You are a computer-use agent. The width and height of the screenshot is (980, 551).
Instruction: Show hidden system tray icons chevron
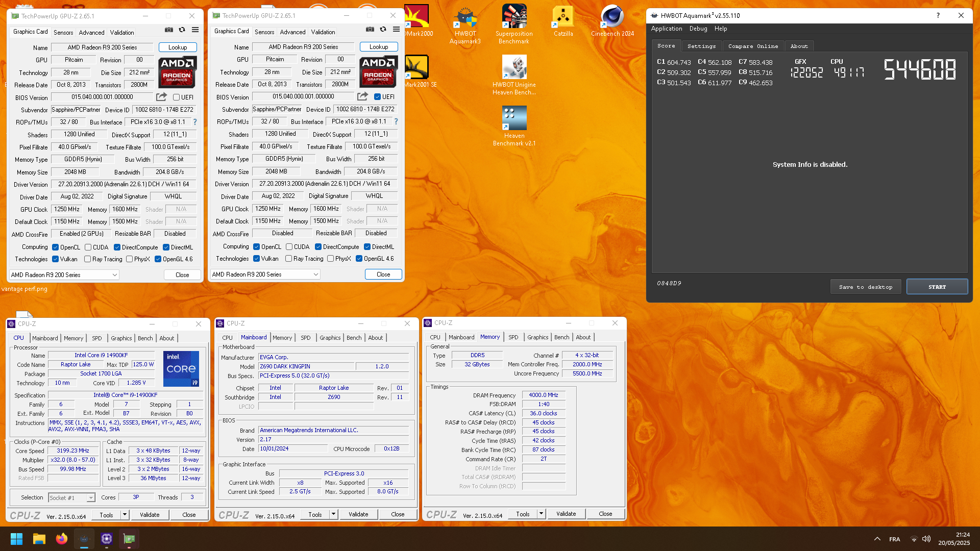pyautogui.click(x=877, y=539)
